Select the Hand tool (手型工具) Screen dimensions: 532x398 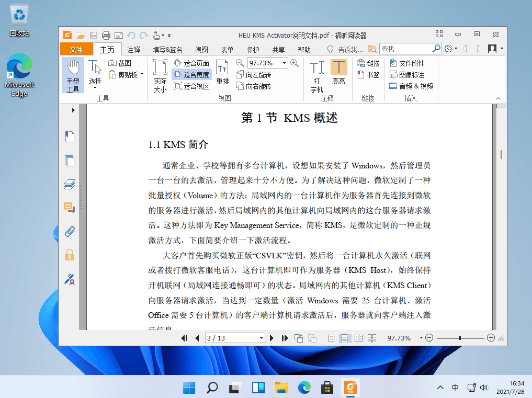coord(73,76)
